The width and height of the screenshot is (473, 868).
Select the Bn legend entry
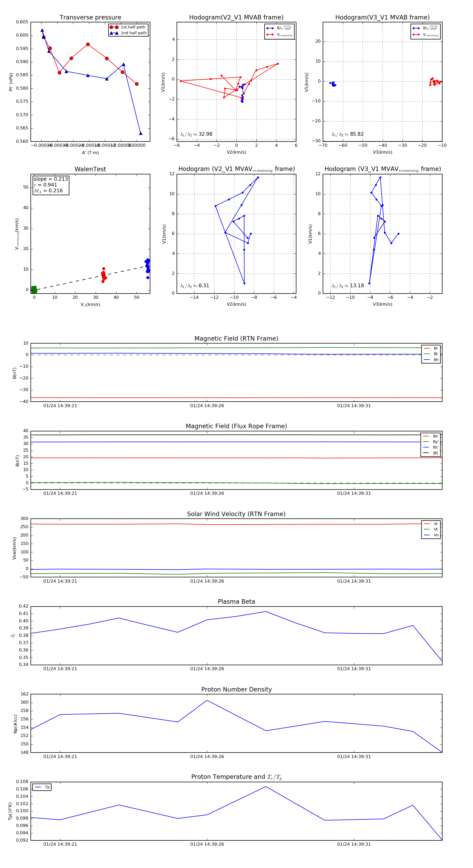(431, 360)
